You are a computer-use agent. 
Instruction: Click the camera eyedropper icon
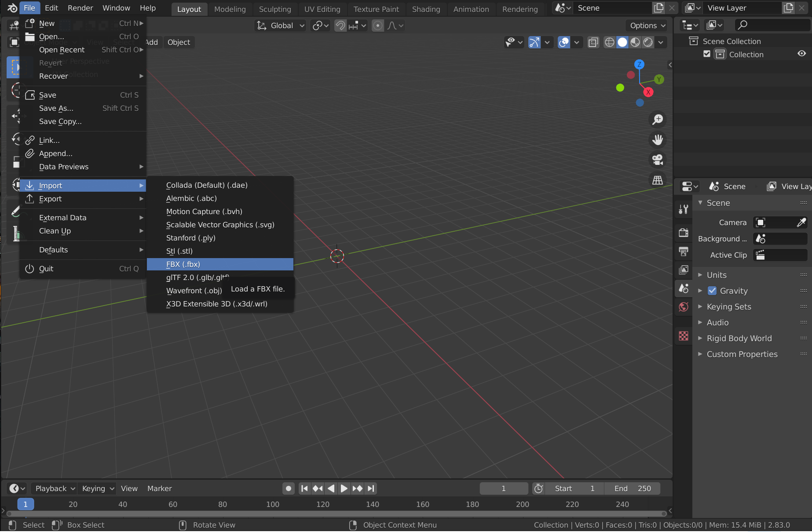[x=801, y=222]
